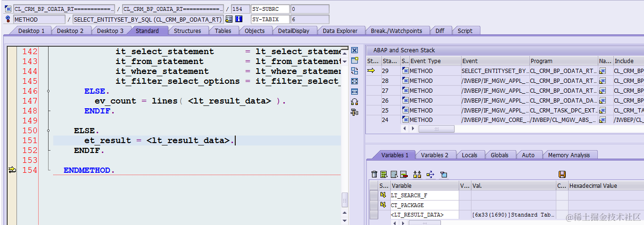The width and height of the screenshot is (644, 225).
Task: Click the list icon with red bar
Action: pos(404,175)
